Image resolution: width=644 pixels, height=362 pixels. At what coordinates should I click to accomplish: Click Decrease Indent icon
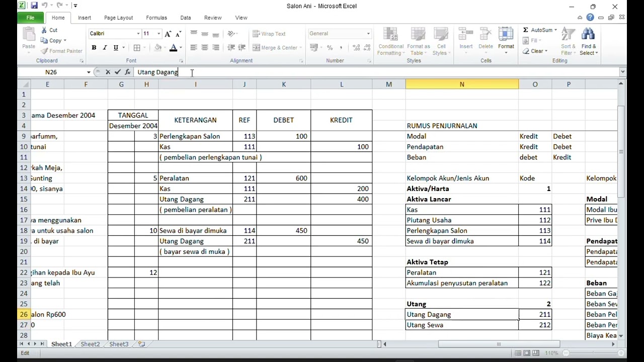[x=231, y=48]
